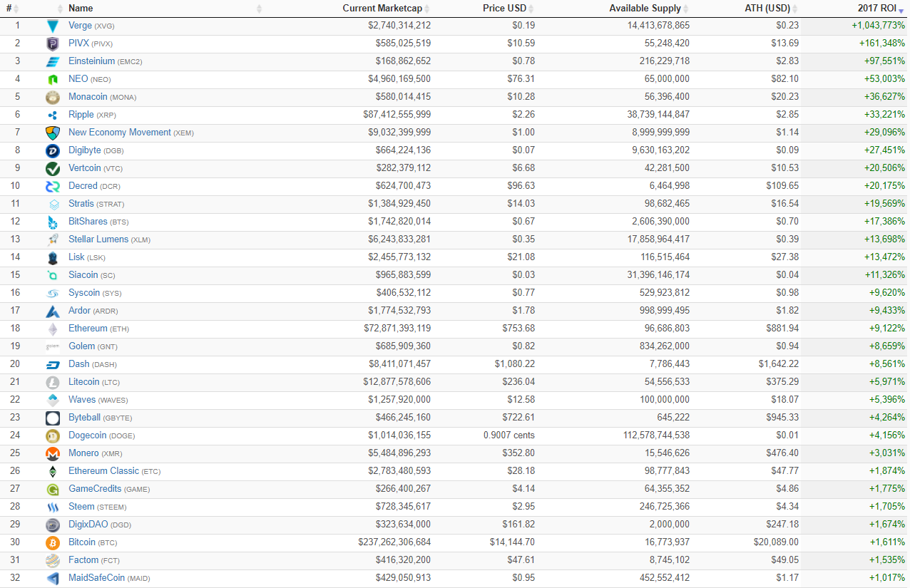910x588 pixels.
Task: Click the Byteball logo icon
Action: point(53,418)
